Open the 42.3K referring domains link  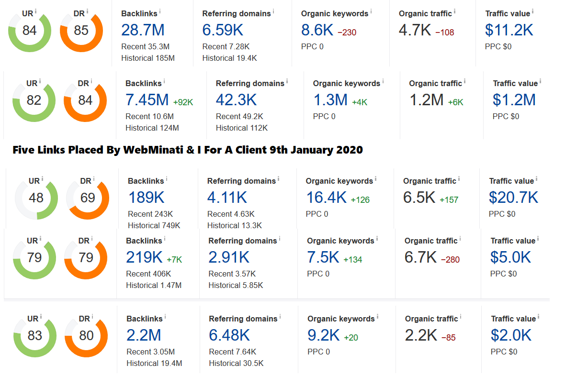coord(237,100)
